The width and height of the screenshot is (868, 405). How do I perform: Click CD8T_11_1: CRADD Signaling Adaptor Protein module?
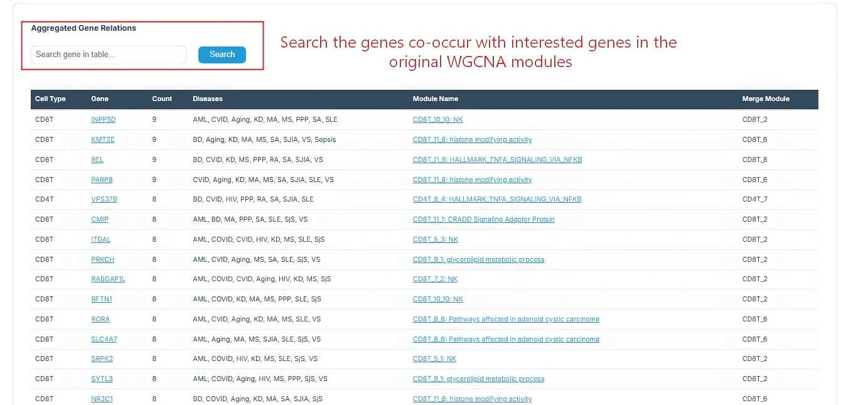[483, 219]
